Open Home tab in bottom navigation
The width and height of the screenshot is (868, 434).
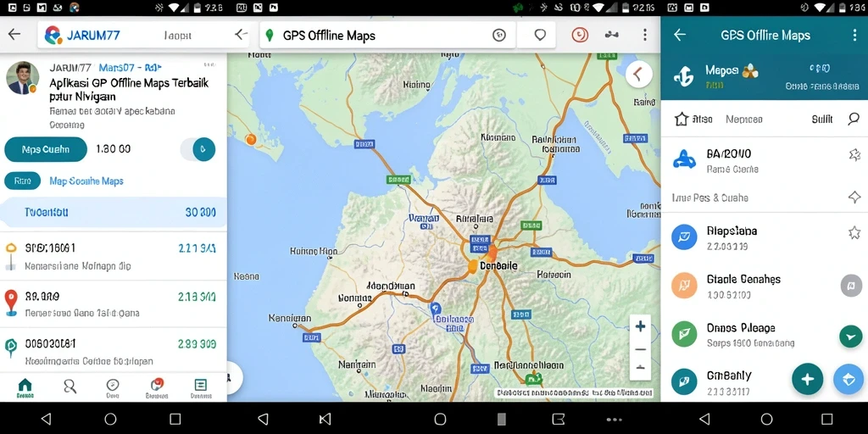(25, 388)
